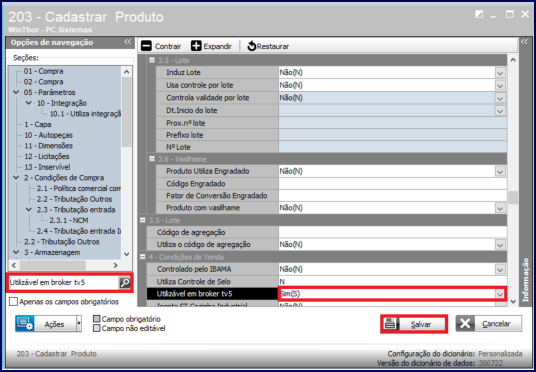
Task: Click Nº Lote row label
Action: pos(178,147)
